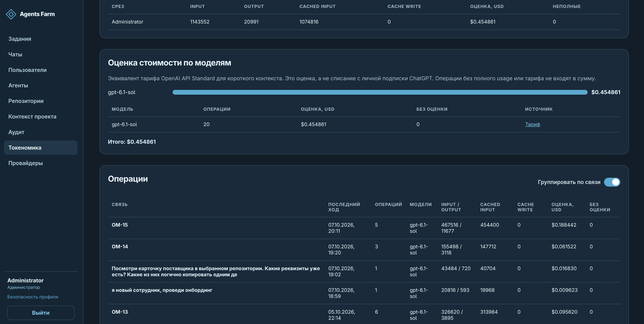Click the 467516 / 11677 input/output cell
The image size is (644, 324).
(x=451, y=228)
